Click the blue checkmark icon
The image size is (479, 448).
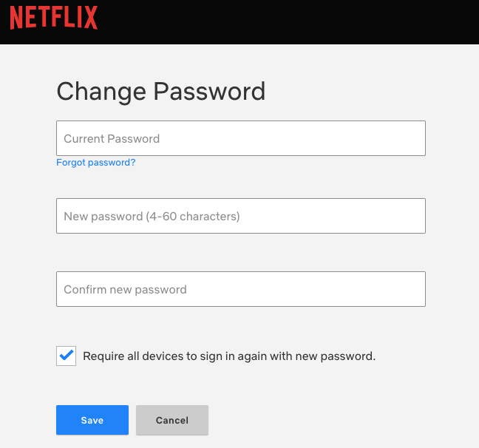click(67, 356)
